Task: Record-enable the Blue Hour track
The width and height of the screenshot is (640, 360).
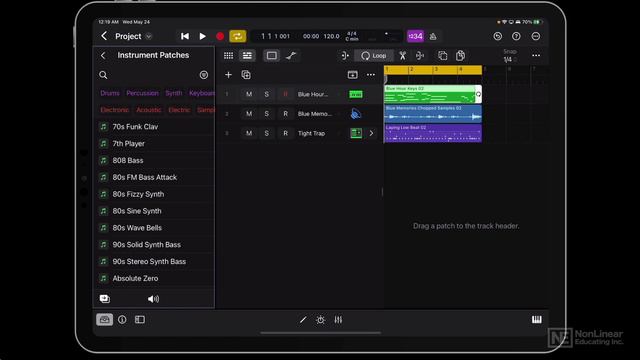Action: tap(285, 94)
